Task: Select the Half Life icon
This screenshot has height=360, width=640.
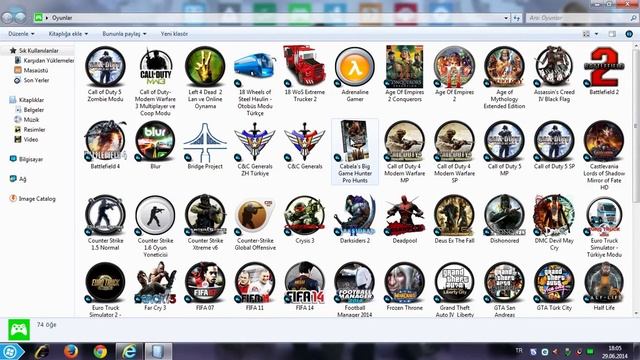Action: pos(604,282)
